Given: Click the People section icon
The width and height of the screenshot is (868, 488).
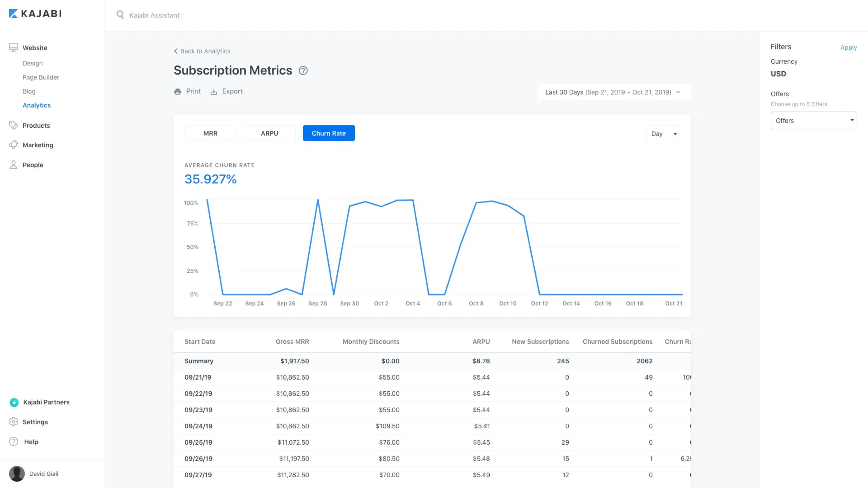Looking at the screenshot, I should (14, 164).
